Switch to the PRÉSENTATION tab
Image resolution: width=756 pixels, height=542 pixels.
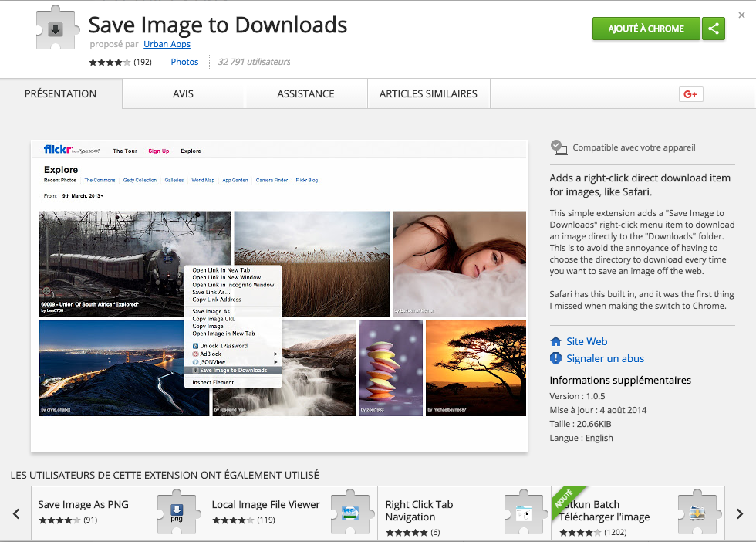coord(61,93)
